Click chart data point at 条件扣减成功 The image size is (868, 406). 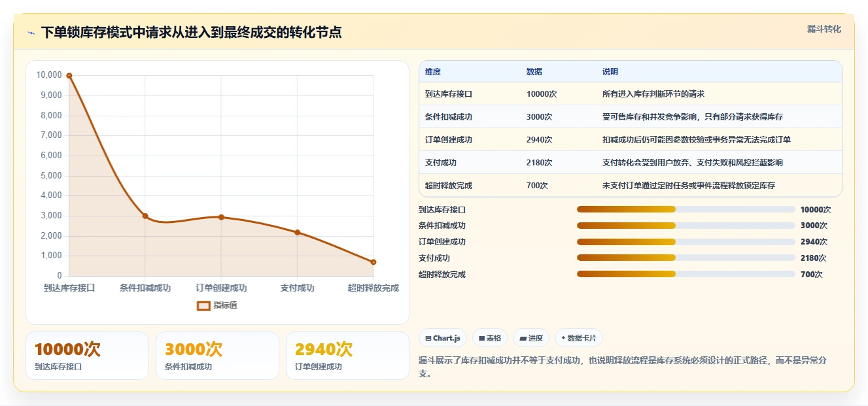[x=145, y=216]
